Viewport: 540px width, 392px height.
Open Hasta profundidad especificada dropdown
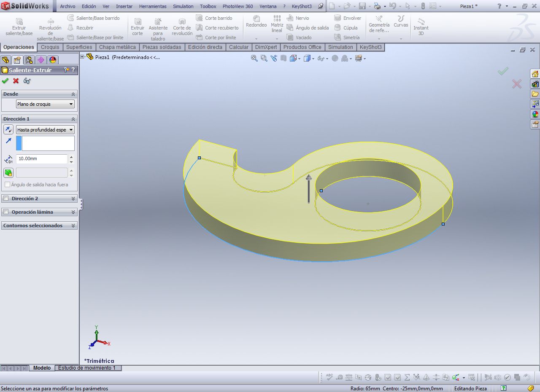tap(45, 130)
